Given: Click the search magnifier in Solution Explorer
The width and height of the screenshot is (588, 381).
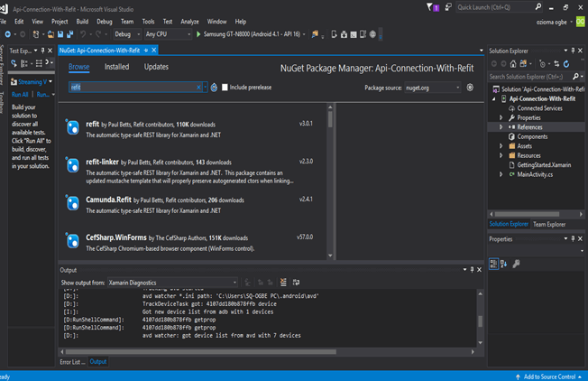Looking at the screenshot, I should point(575,77).
